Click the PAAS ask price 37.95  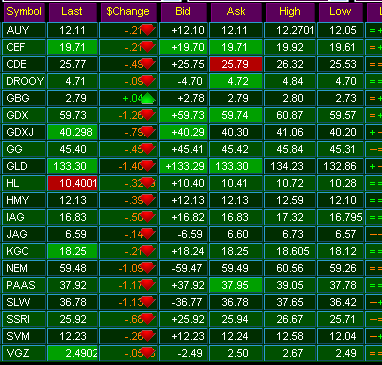pos(236,285)
